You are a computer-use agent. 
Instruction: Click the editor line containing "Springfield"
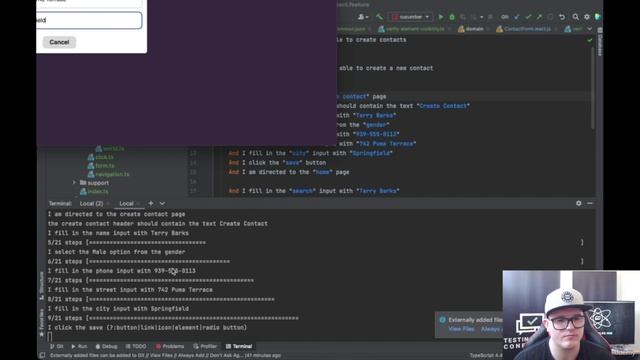tap(311, 153)
